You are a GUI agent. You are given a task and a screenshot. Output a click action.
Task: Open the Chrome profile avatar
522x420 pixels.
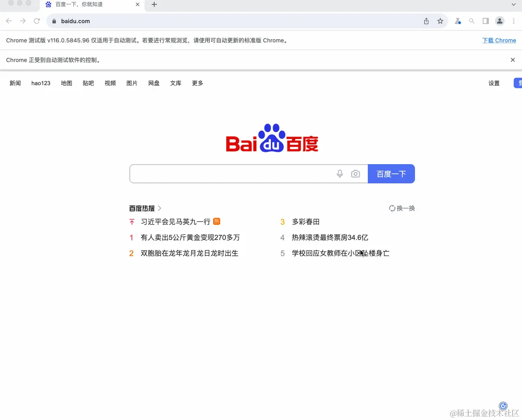[x=500, y=21]
